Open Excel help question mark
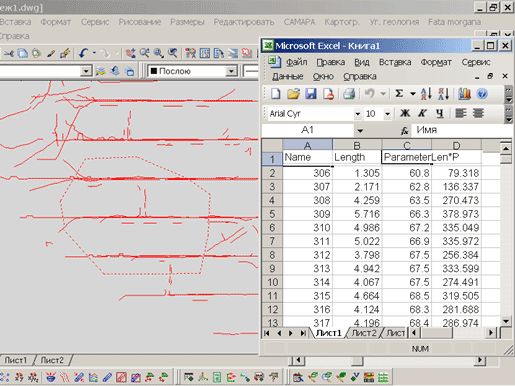515x386 pixels. 482,94
